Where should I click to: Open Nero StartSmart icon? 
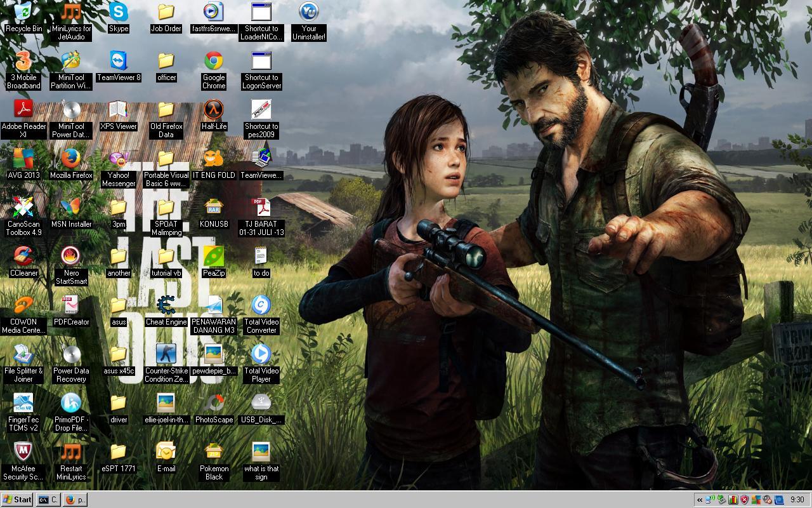point(71,256)
